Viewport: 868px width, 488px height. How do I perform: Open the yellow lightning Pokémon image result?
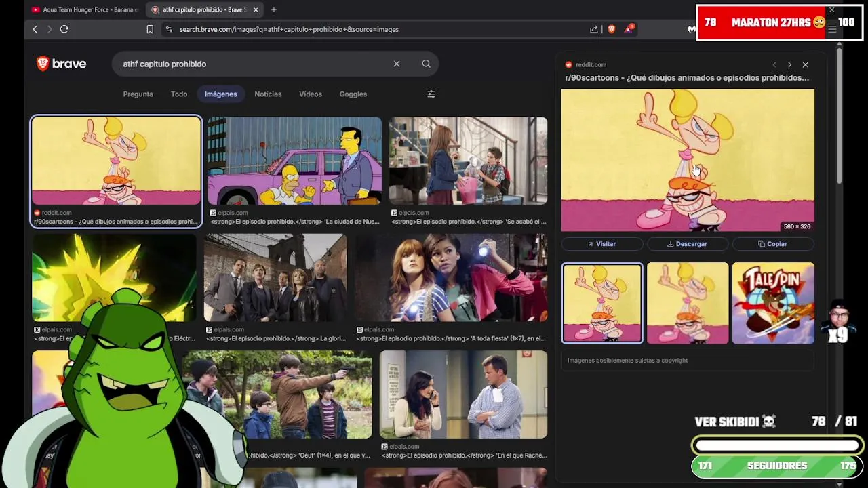pyautogui.click(x=114, y=277)
